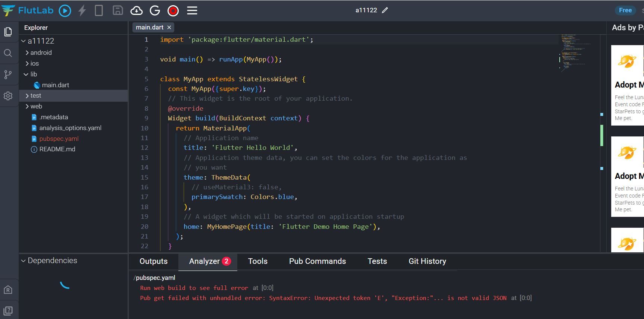Close the main.dart editor tab
This screenshot has width=644, height=319.
169,28
